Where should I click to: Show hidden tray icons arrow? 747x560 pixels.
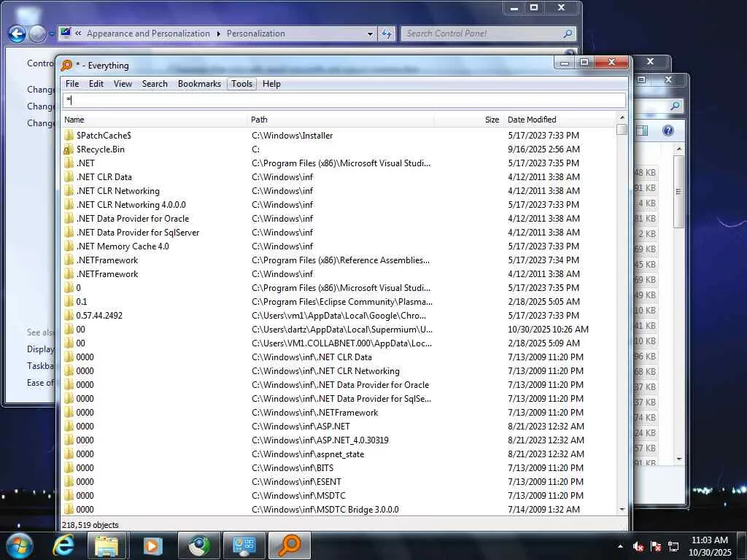620,546
